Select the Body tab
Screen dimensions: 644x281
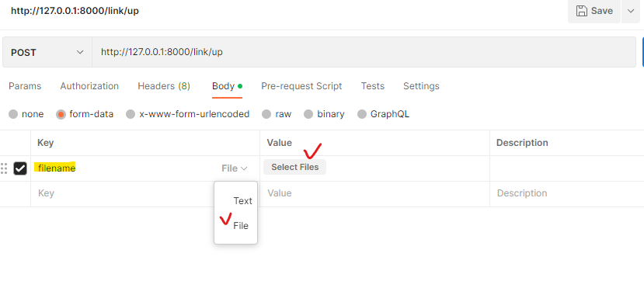click(227, 86)
